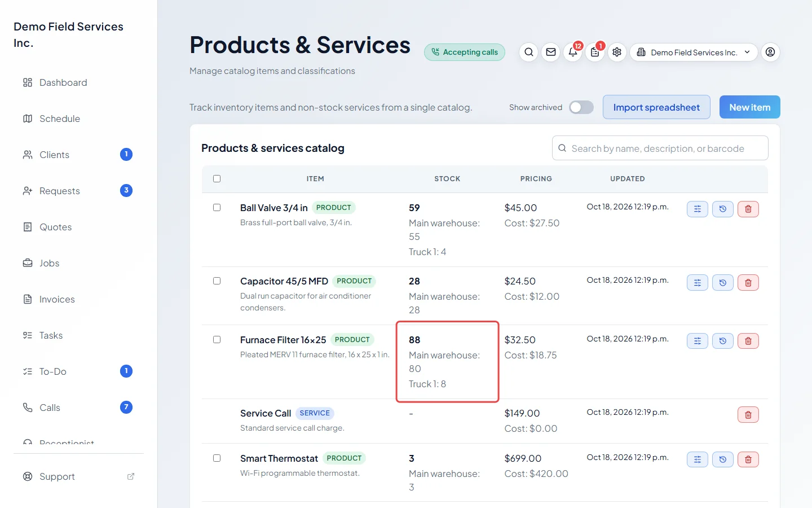The height and width of the screenshot is (508, 812).
Task: Delete the Smart Thermostat item
Action: 748,459
